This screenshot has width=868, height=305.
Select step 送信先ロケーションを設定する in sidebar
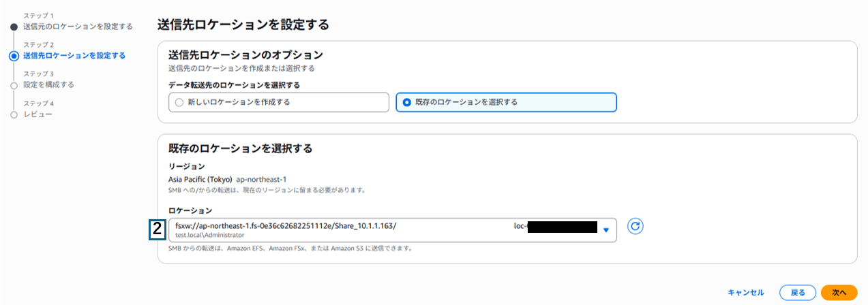tap(74, 56)
